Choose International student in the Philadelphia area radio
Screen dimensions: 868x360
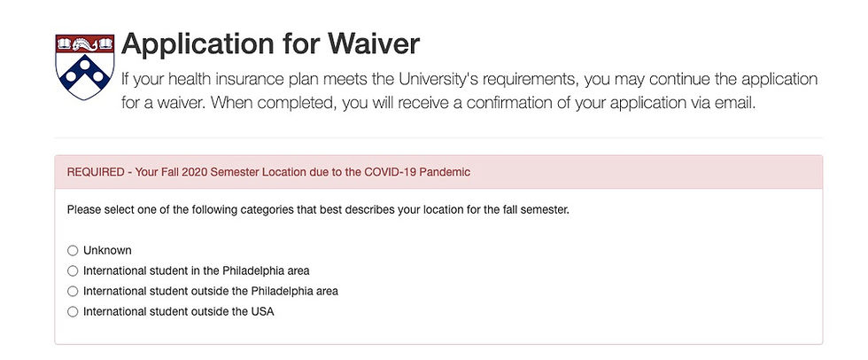(x=73, y=271)
